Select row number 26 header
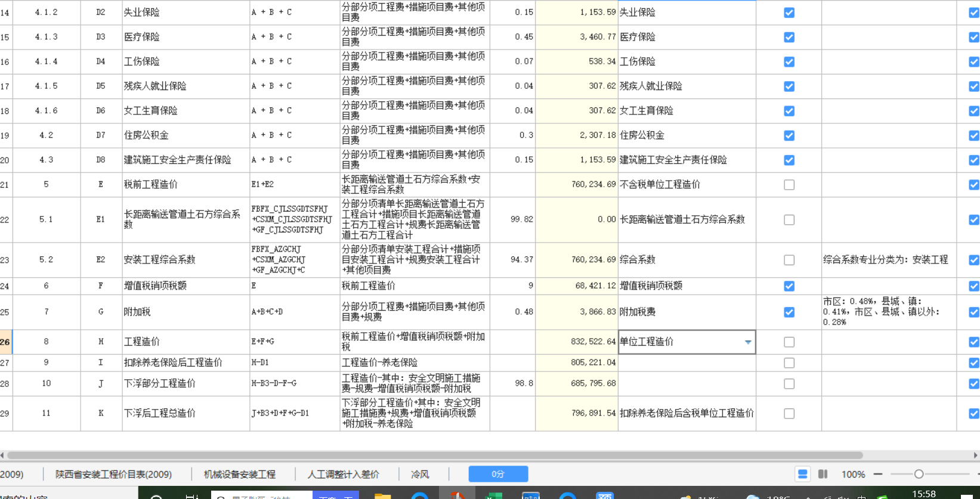 point(5,342)
